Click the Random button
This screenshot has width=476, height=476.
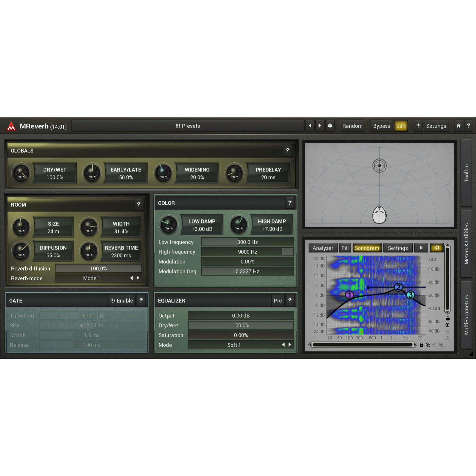(x=352, y=126)
